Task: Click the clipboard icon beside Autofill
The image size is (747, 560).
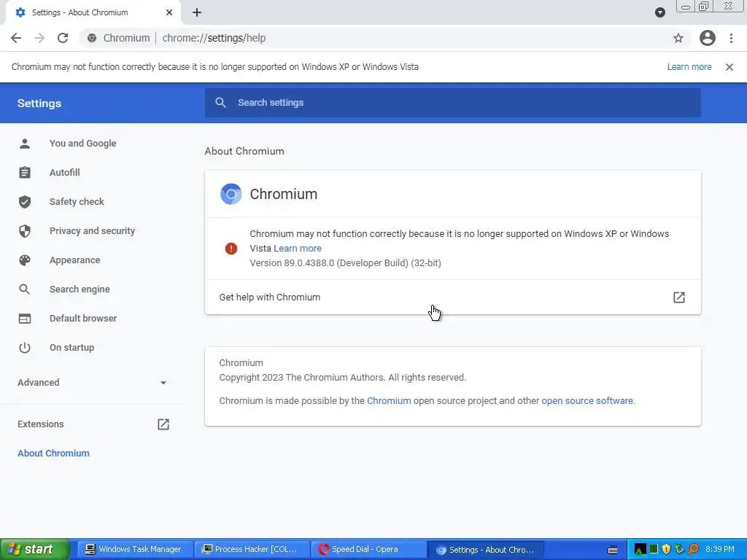Action: click(x=25, y=172)
